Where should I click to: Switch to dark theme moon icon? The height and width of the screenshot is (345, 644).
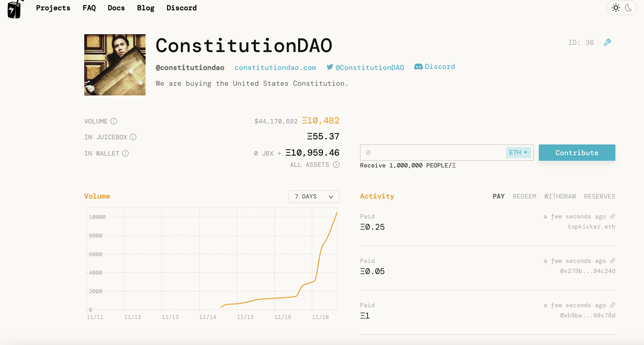coord(628,8)
